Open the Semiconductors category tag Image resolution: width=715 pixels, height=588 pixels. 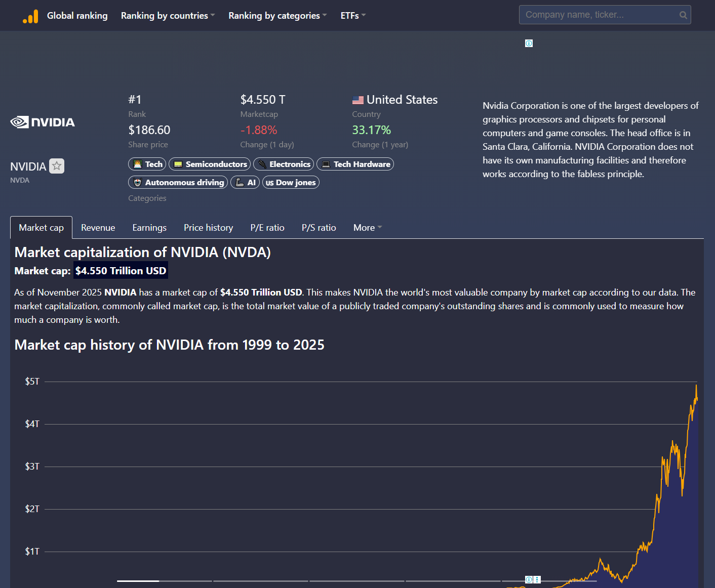coord(210,164)
